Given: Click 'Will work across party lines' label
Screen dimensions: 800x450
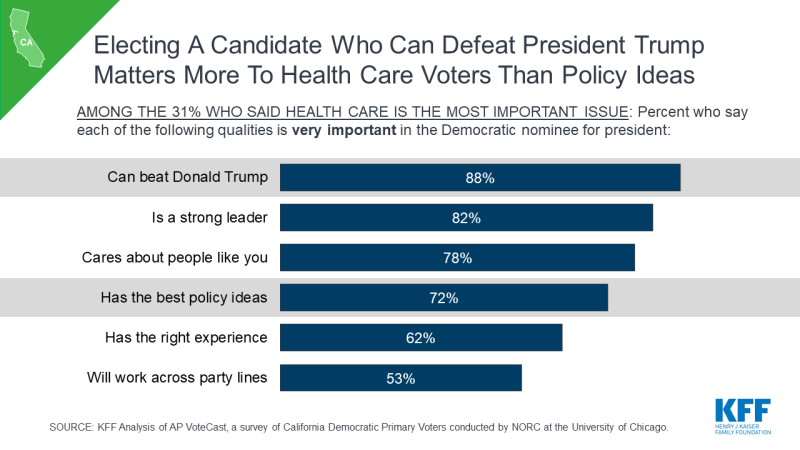Looking at the screenshot, I should [x=177, y=378].
